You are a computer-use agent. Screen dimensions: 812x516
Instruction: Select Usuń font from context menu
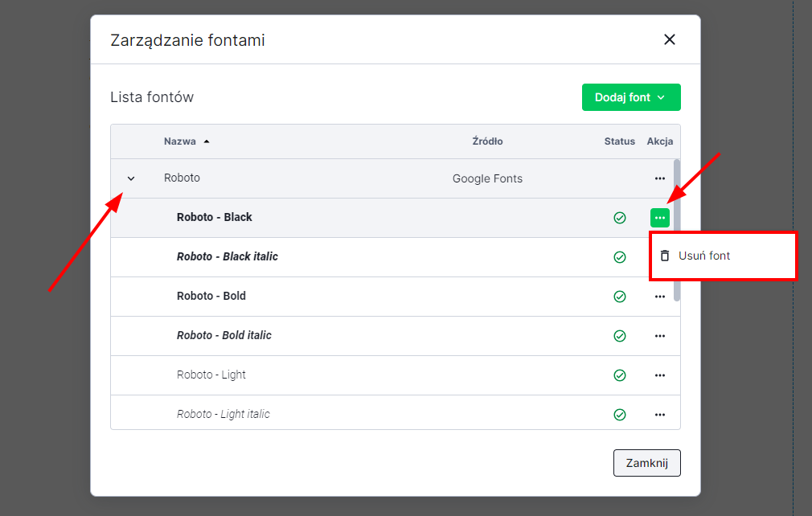(704, 256)
